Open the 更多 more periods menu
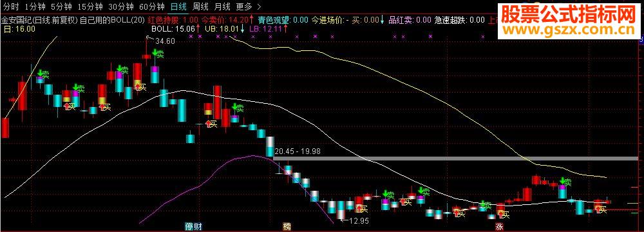644x232 pixels. pos(244,6)
